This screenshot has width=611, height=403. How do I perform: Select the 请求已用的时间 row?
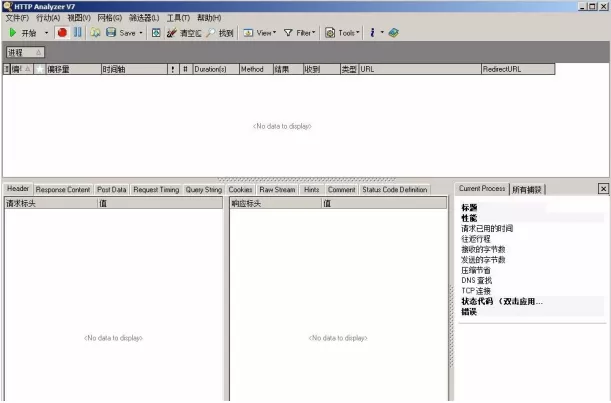point(532,229)
